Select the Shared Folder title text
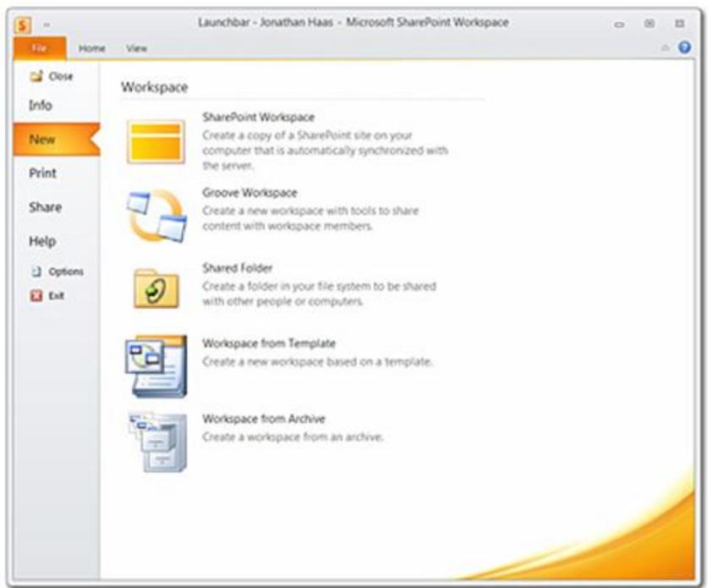 pos(238,268)
